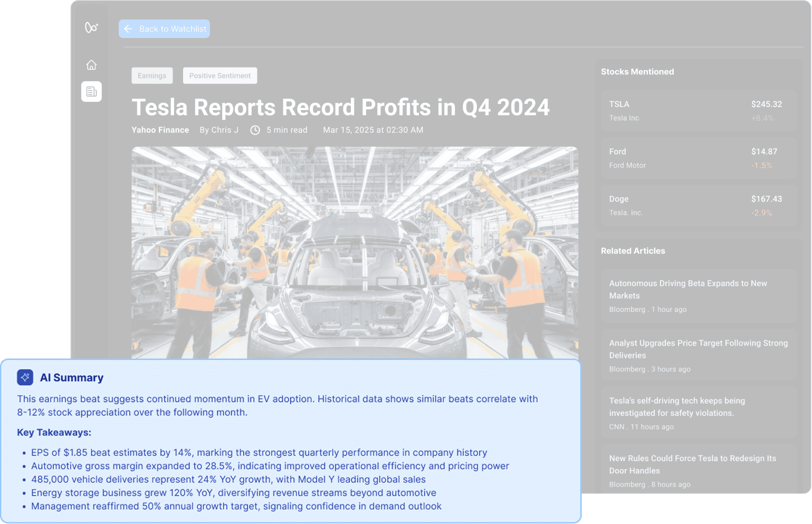Open Tesla's self-driving tech investigated article

click(698, 413)
